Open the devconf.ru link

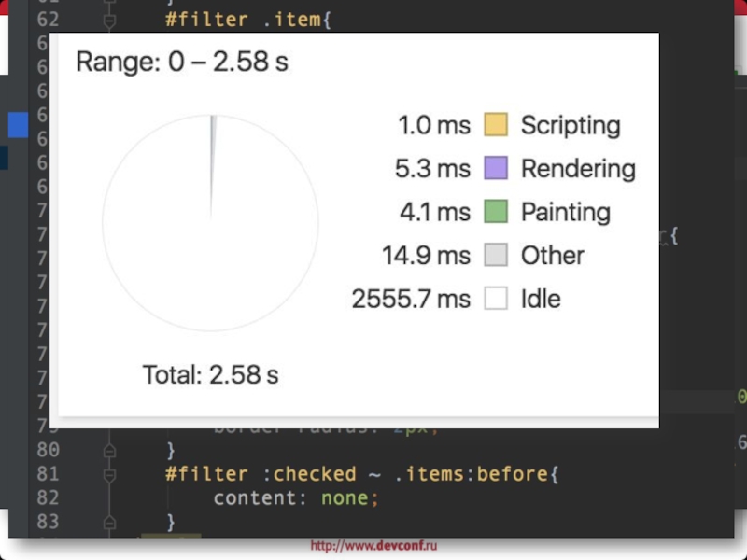click(x=373, y=546)
